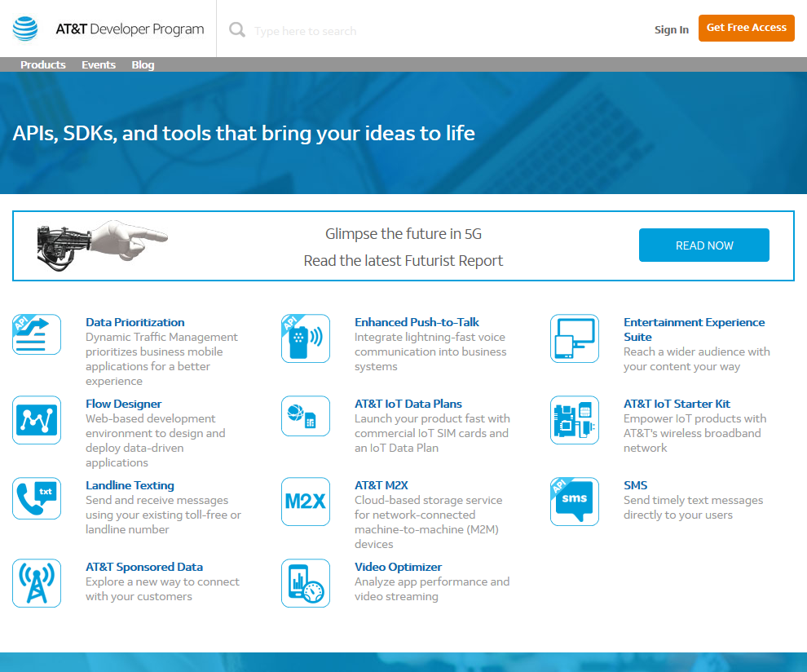Open the Blog menu item
The width and height of the screenshot is (807, 672).
[143, 65]
